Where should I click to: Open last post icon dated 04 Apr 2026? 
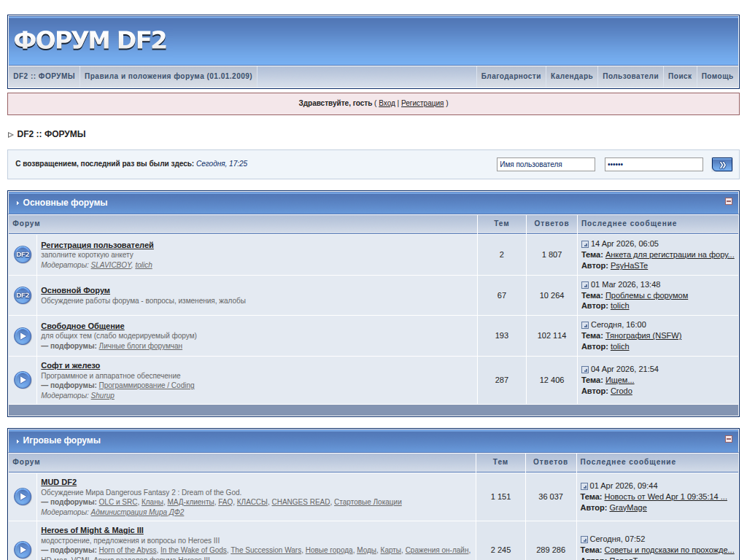click(585, 370)
